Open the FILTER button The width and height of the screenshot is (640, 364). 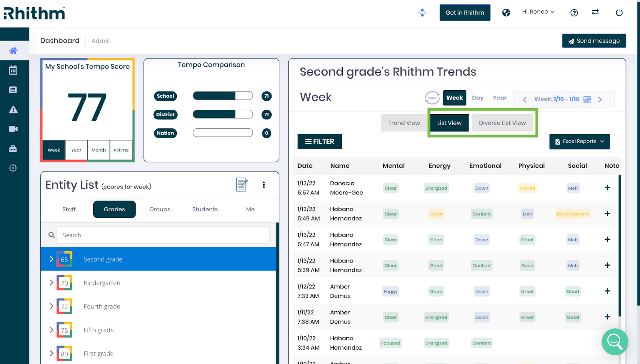pyautogui.click(x=320, y=141)
